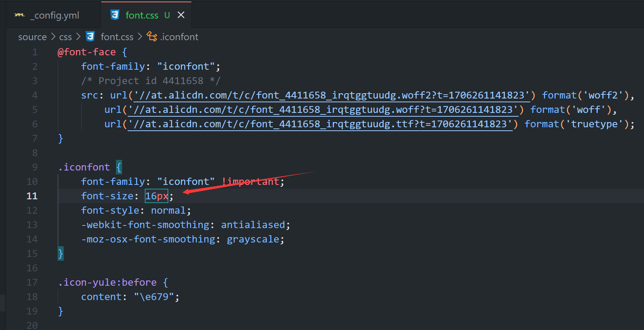
Task: Click format('truetype') text
Action: click(x=577, y=124)
